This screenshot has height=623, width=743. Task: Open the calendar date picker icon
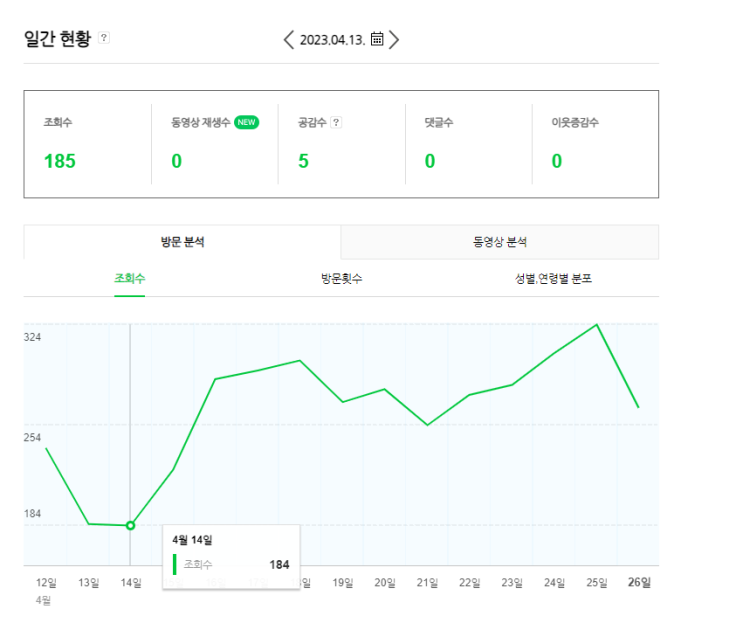(x=377, y=39)
